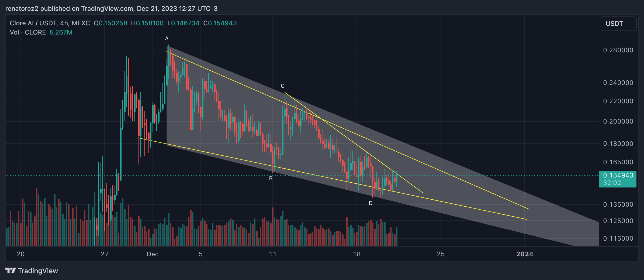Image resolution: width=644 pixels, height=280 pixels.
Task: Click point label D on the chart
Action: [x=371, y=203]
